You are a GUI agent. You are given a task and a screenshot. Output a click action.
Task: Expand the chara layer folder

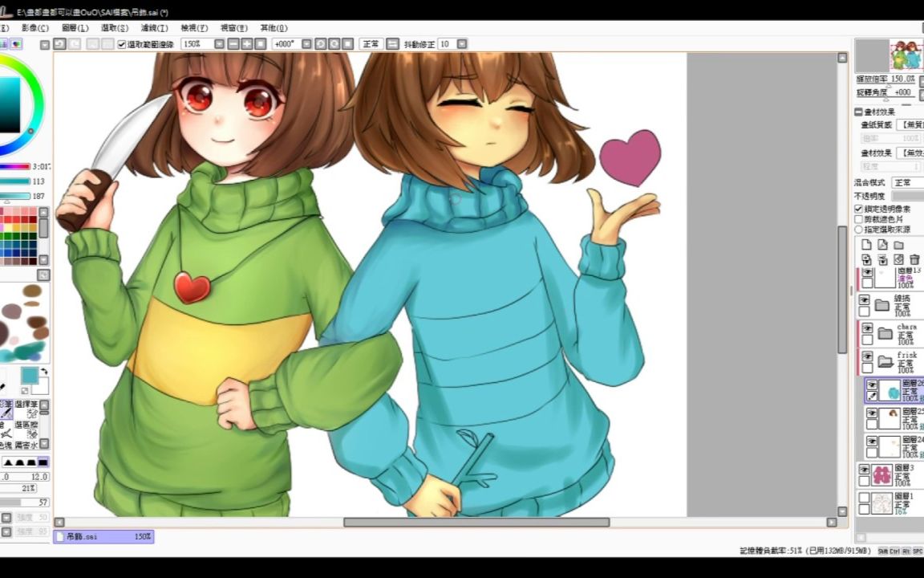click(885, 334)
